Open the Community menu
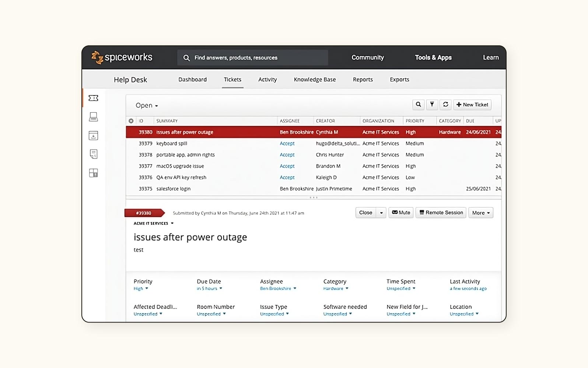This screenshot has width=588, height=368. (368, 57)
